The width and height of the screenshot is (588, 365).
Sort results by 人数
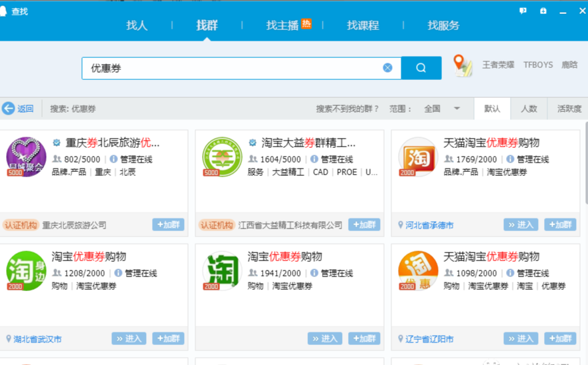click(529, 109)
